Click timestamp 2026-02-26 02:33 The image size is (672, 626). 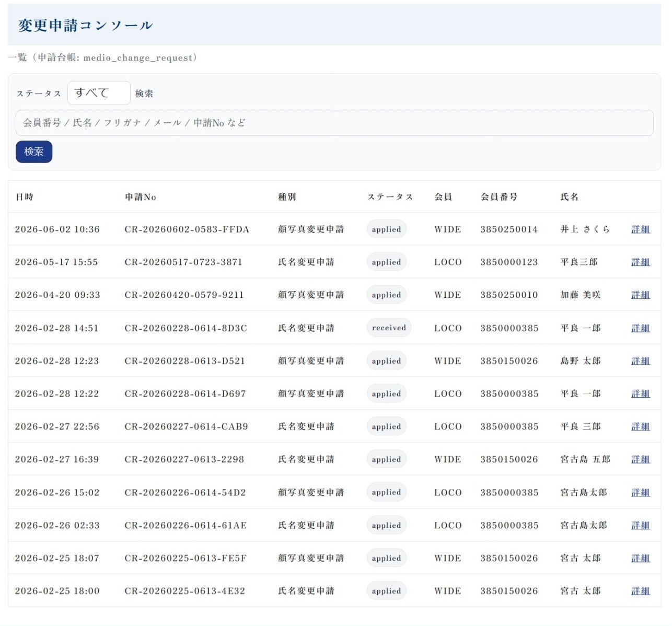point(57,526)
